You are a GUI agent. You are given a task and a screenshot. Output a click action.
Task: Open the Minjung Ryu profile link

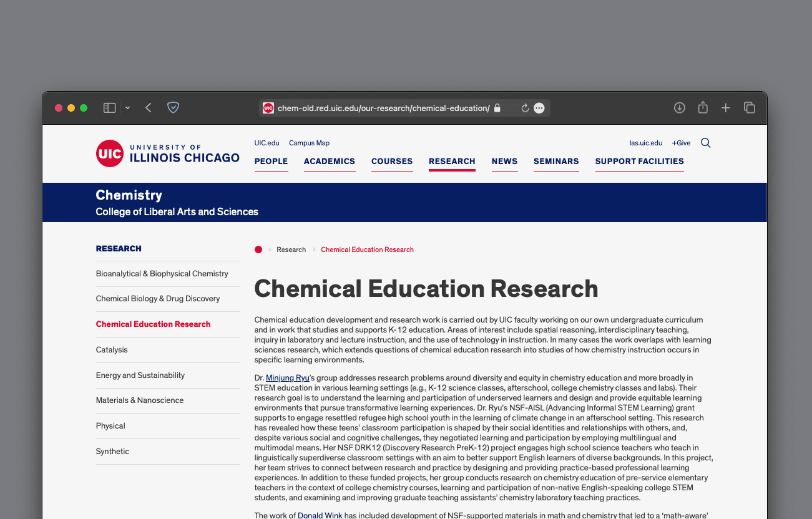pos(288,378)
